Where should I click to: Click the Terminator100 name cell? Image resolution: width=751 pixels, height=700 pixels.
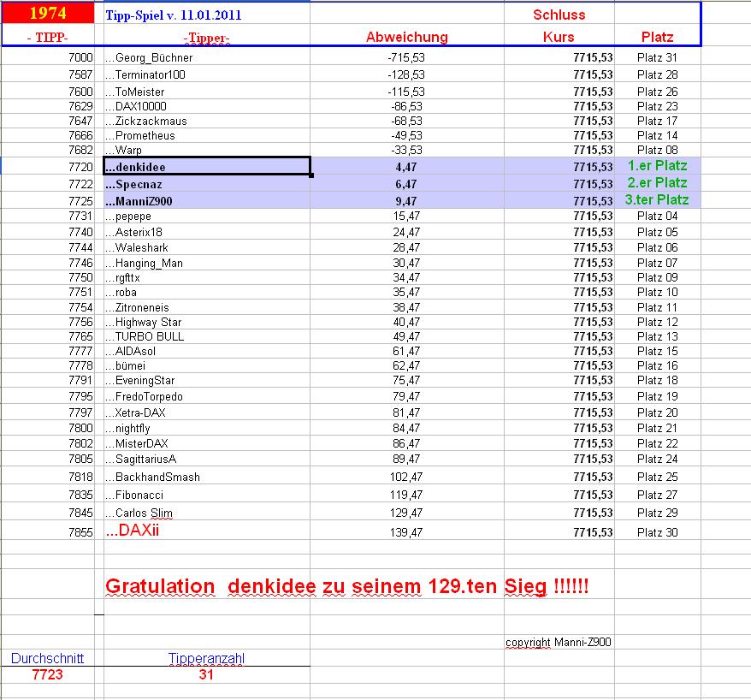click(207, 74)
